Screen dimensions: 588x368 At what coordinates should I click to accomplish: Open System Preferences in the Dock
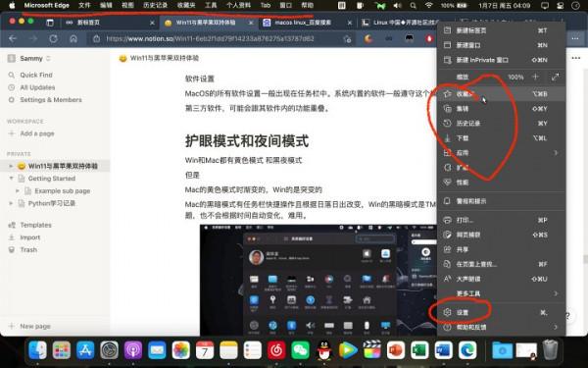[x=109, y=350]
